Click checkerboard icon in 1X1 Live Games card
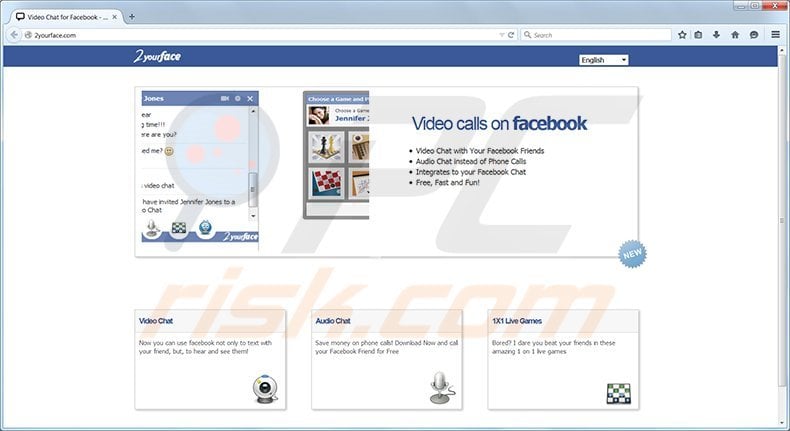Image resolution: width=790 pixels, height=431 pixels. [x=619, y=394]
